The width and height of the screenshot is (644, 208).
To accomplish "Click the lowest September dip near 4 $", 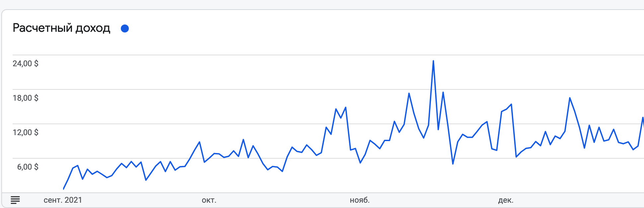I will [146, 180].
